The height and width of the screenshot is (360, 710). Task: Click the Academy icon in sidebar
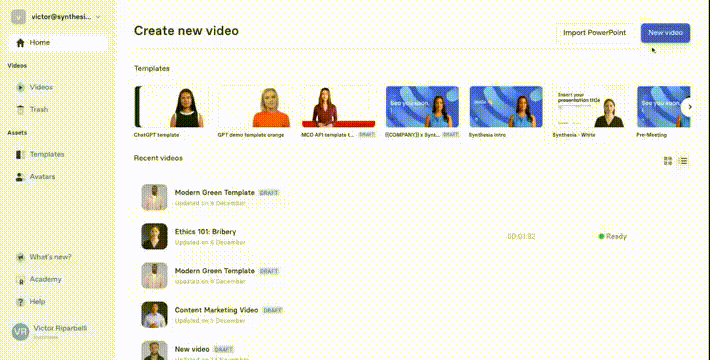tap(20, 280)
